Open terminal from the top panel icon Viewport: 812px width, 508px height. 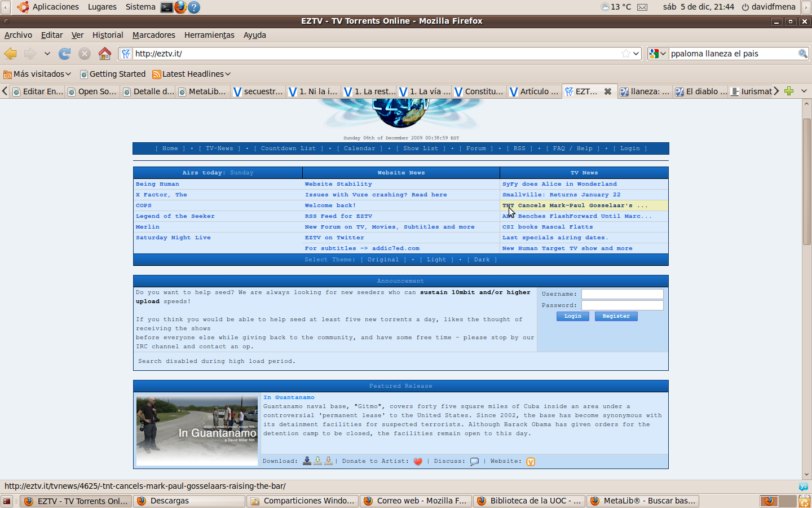tap(167, 7)
